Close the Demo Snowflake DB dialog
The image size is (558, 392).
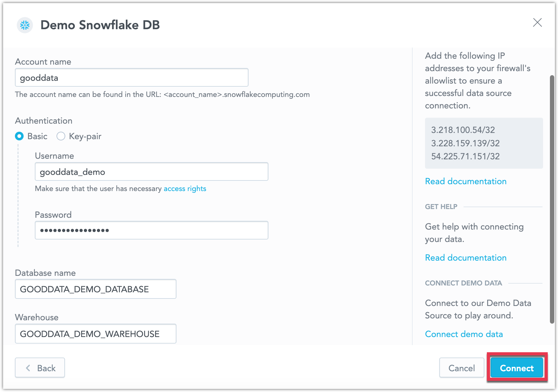(537, 22)
